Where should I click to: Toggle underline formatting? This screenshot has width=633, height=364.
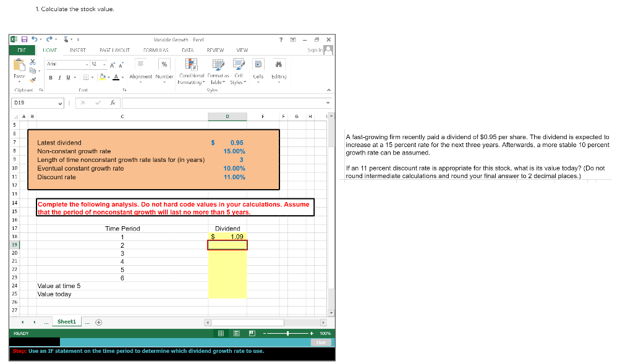(67, 76)
